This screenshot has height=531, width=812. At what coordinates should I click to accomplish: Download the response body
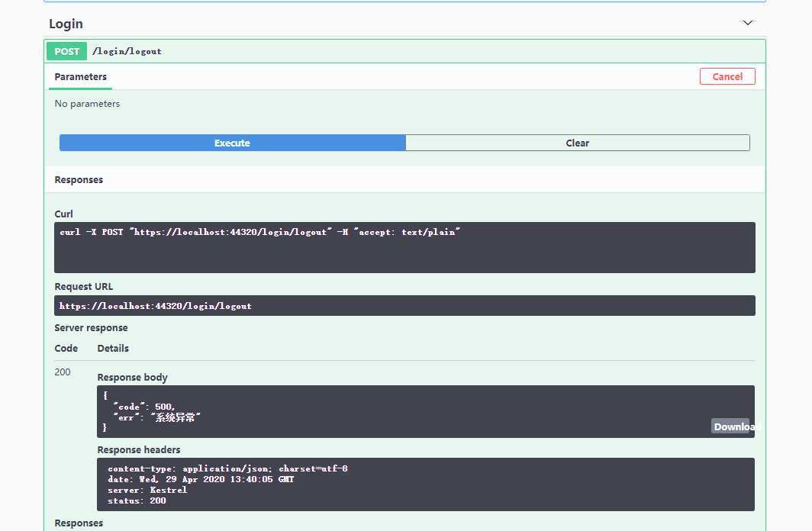(x=733, y=426)
